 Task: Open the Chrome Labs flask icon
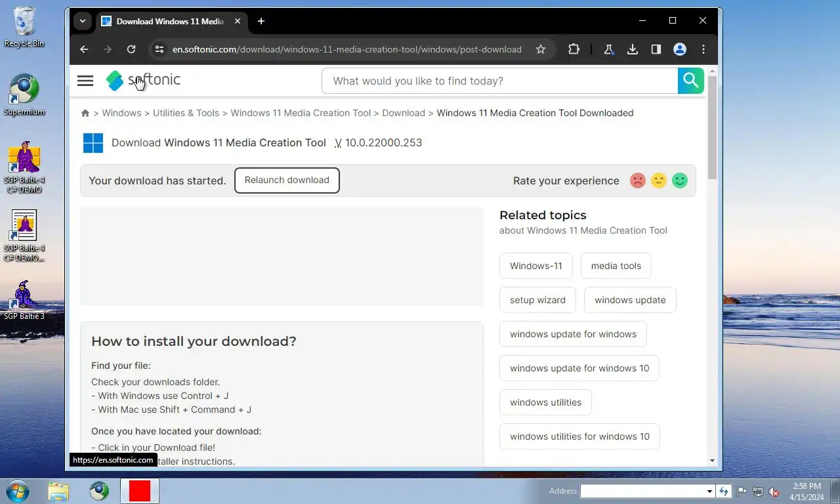609,49
